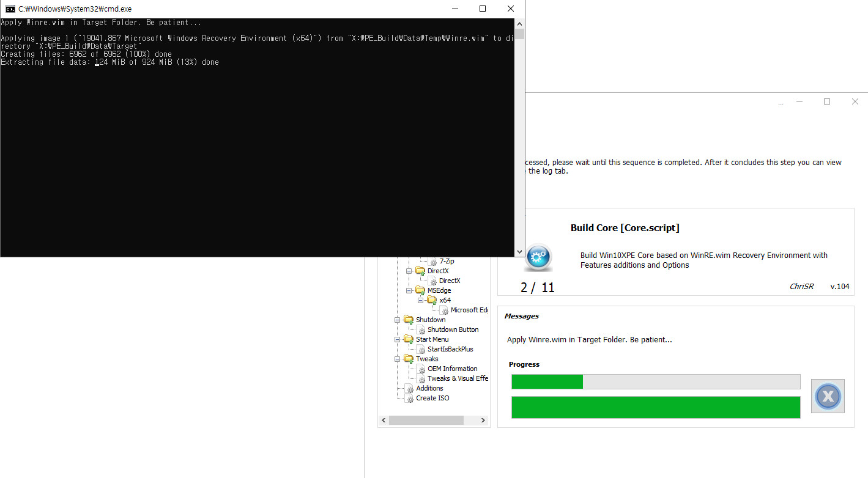
Task: Click the 'Build Core [Core.script]' heading
Action: click(625, 228)
